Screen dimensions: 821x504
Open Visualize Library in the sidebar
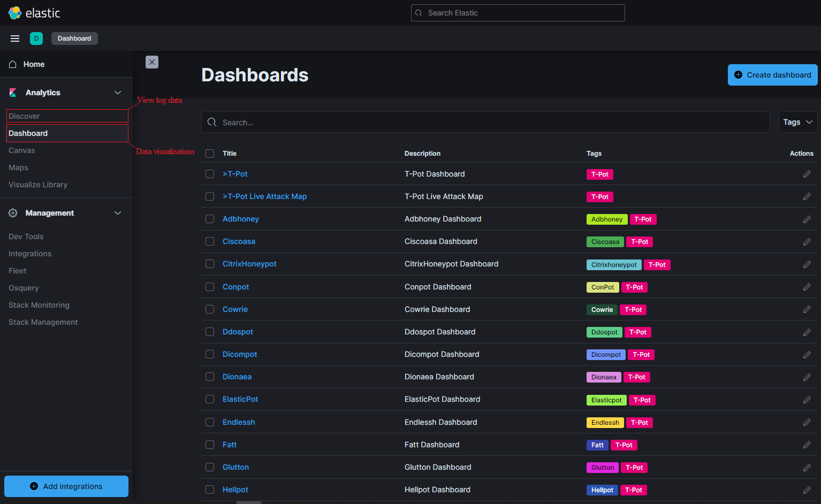point(38,185)
